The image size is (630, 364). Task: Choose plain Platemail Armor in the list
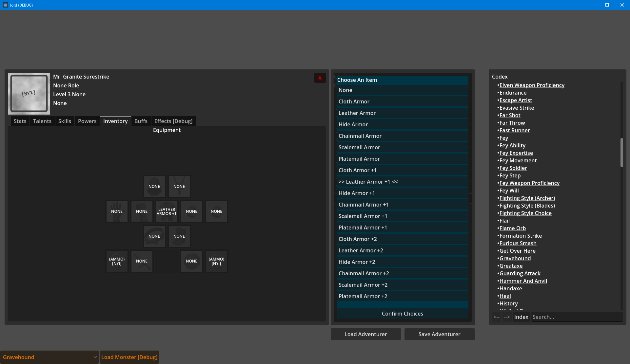[x=403, y=159]
